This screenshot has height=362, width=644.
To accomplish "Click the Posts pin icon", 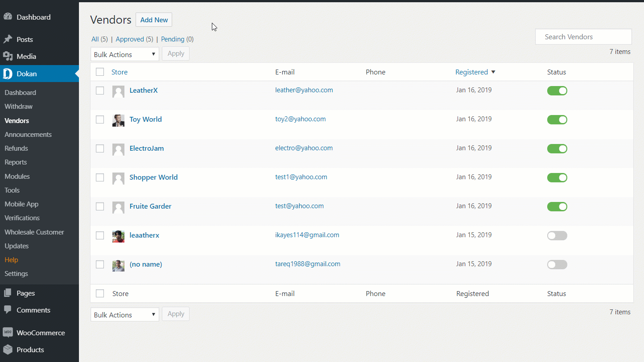I will 8,39.
